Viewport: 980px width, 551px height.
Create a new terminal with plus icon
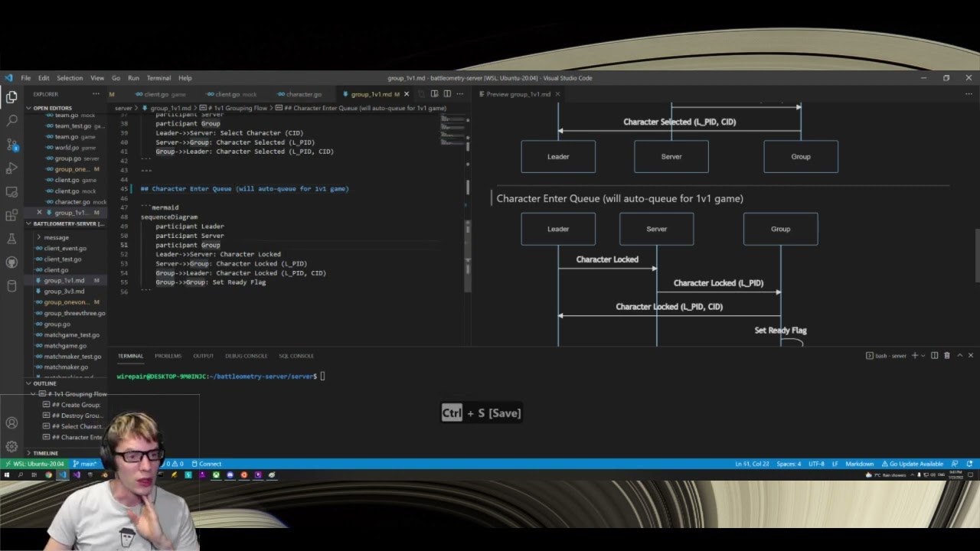point(915,356)
